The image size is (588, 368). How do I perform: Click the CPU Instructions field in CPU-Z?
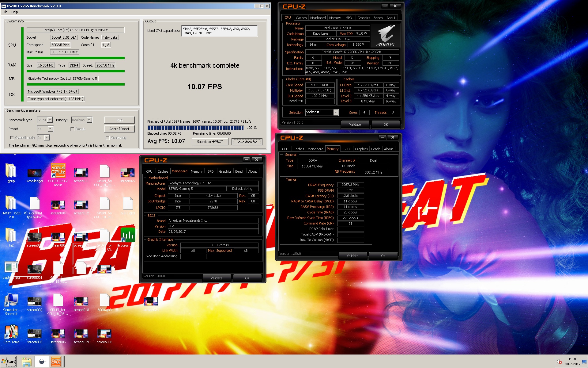tap(352, 70)
